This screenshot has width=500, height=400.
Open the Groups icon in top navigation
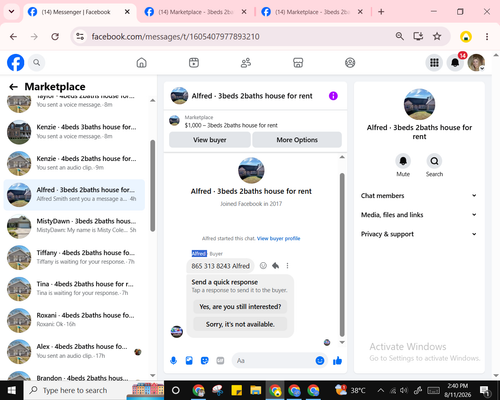click(x=350, y=62)
